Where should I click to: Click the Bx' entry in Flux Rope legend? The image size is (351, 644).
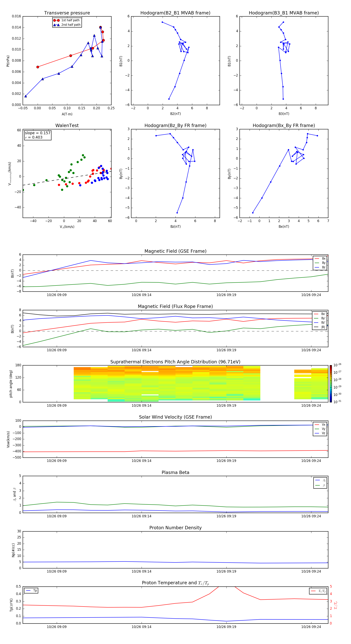click(320, 314)
